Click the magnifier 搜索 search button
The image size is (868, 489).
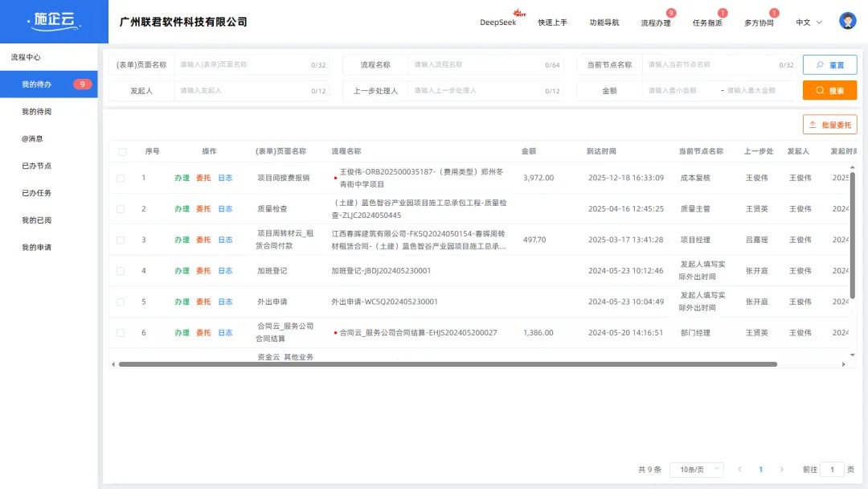[x=829, y=90]
